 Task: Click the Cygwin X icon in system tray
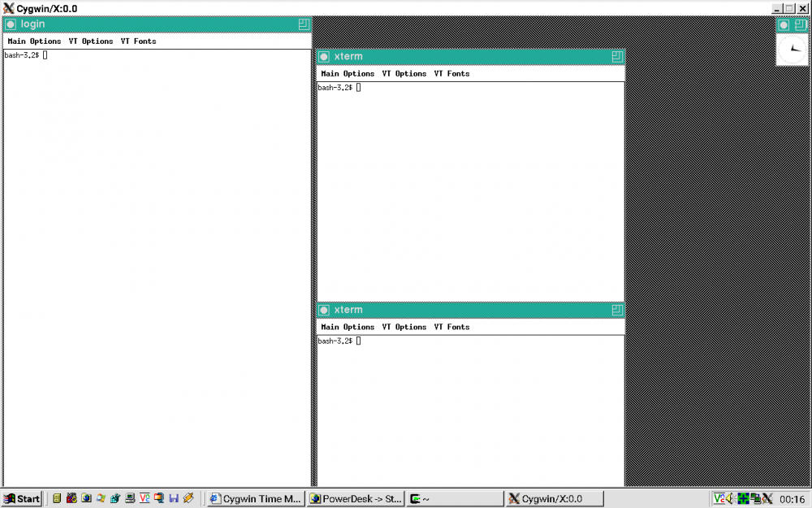pos(767,498)
